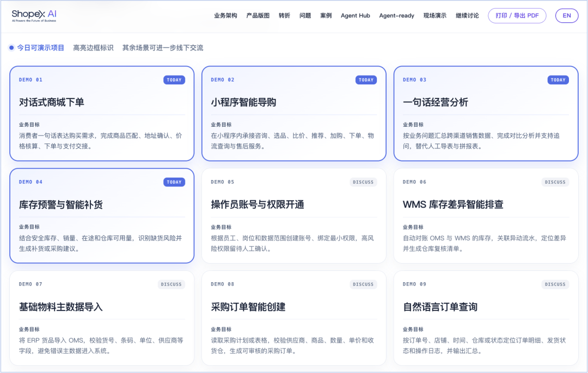Switch language with the EN button
This screenshot has height=373, width=588.
(567, 15)
